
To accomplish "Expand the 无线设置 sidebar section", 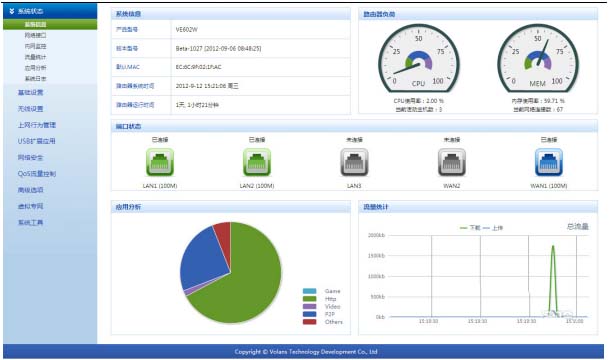I will 30,109.
